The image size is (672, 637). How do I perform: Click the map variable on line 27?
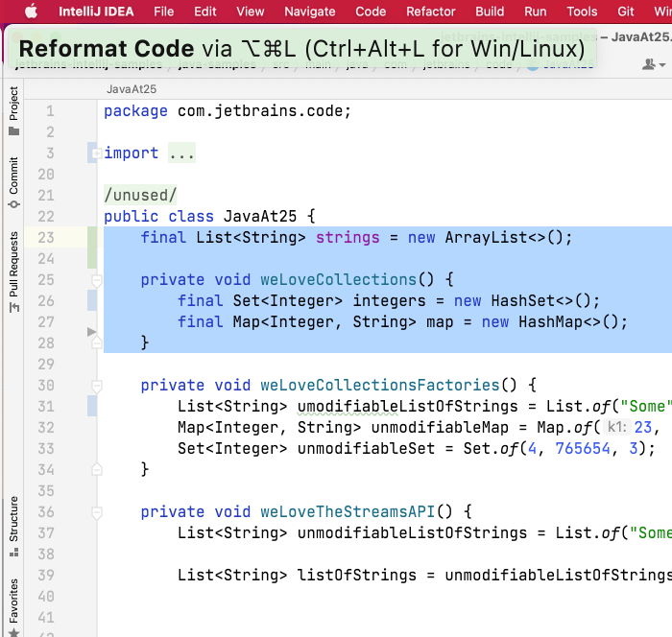point(440,321)
